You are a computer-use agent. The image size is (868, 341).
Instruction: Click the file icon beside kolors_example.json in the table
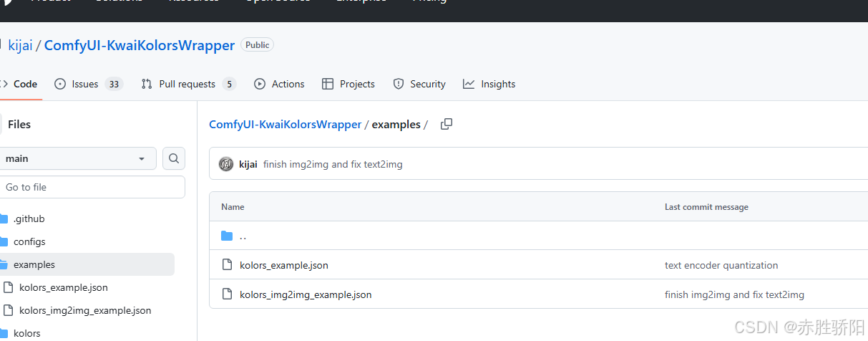227,265
